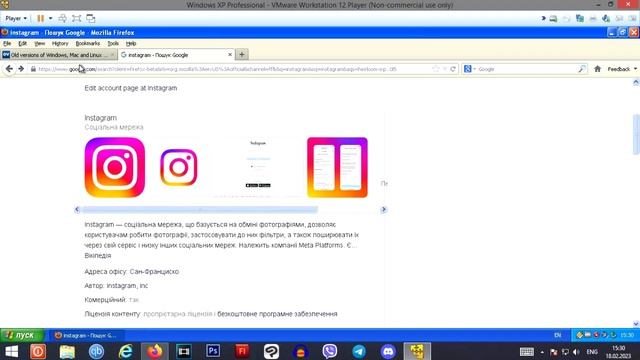The width and height of the screenshot is (640, 360).
Task: Show hidden VMware device icons chevron
Action: pos(543,18)
